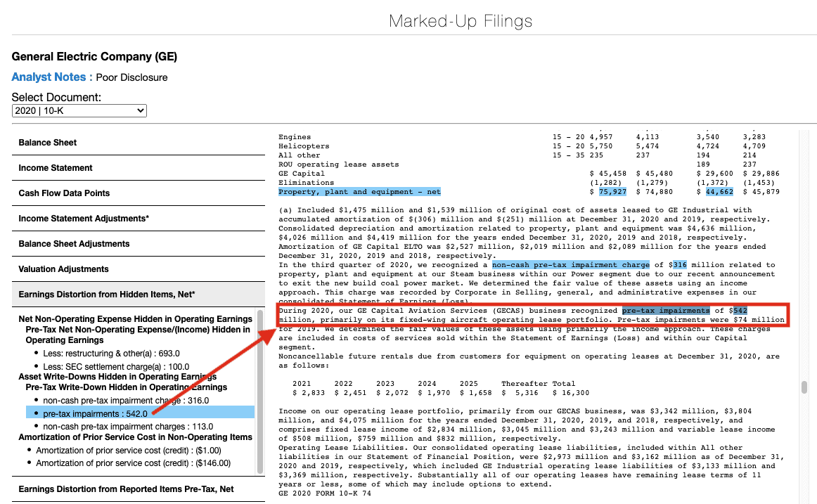Image resolution: width=817 pixels, height=504 pixels.
Task: Click the '$ 45,879' table value
Action: [761, 192]
